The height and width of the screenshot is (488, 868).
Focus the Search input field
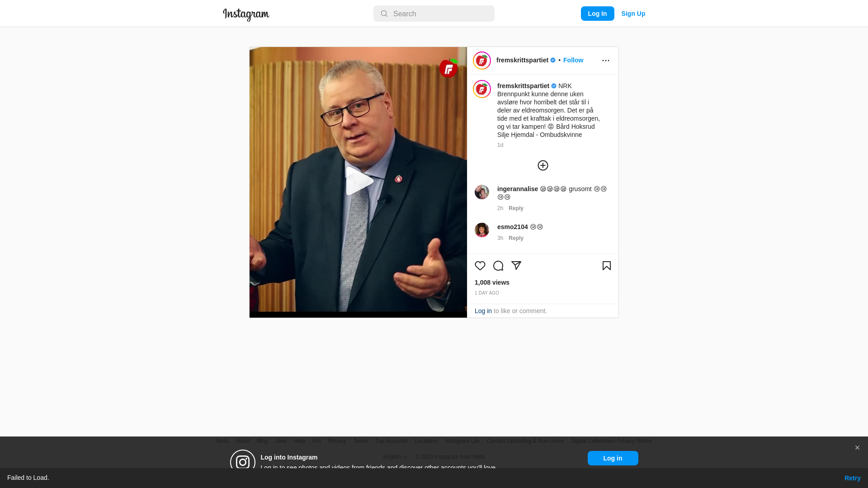coord(434,14)
